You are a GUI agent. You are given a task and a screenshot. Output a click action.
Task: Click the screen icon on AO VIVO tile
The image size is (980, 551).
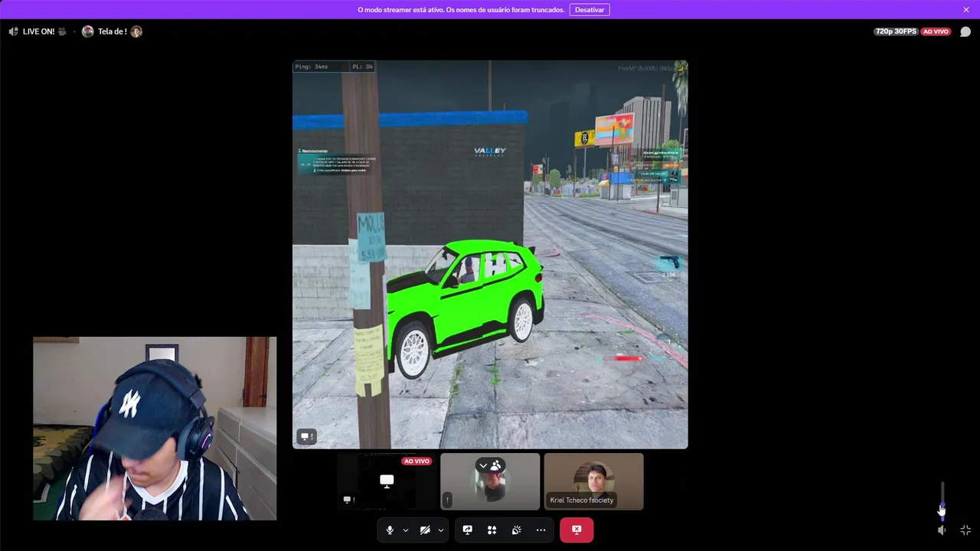(348, 500)
